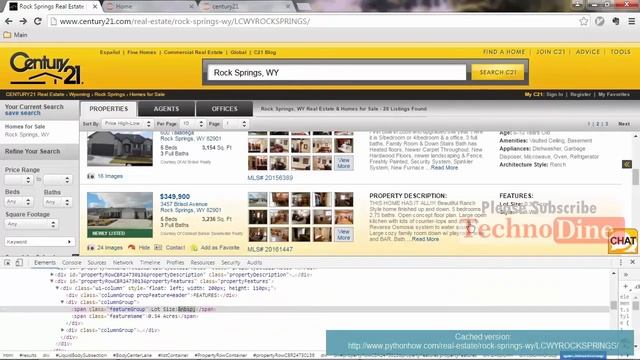Click the Cached version pythonhow link
Screen dimensions: 640x360
(482, 346)
